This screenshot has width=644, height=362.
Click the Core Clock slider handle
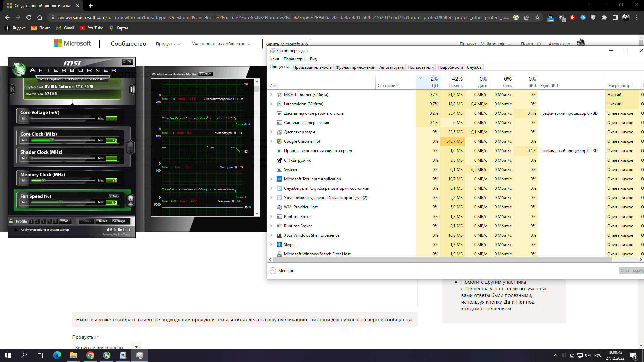pos(52,140)
